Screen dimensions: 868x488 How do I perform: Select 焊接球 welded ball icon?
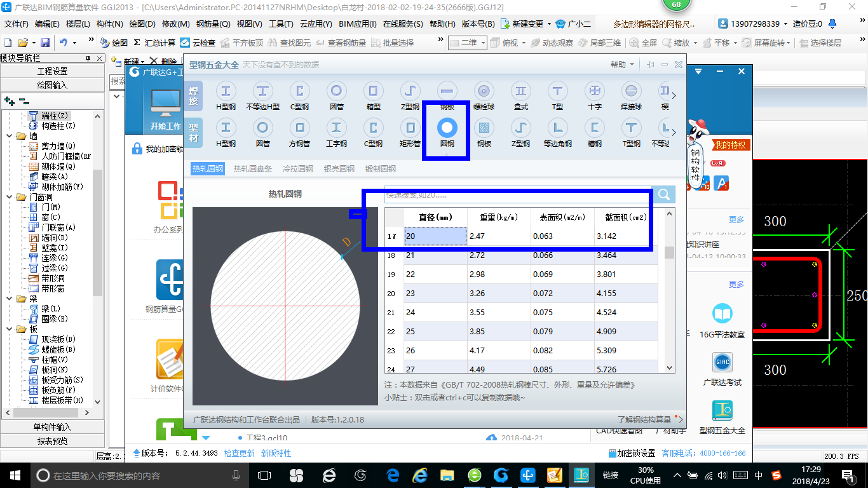tap(631, 96)
